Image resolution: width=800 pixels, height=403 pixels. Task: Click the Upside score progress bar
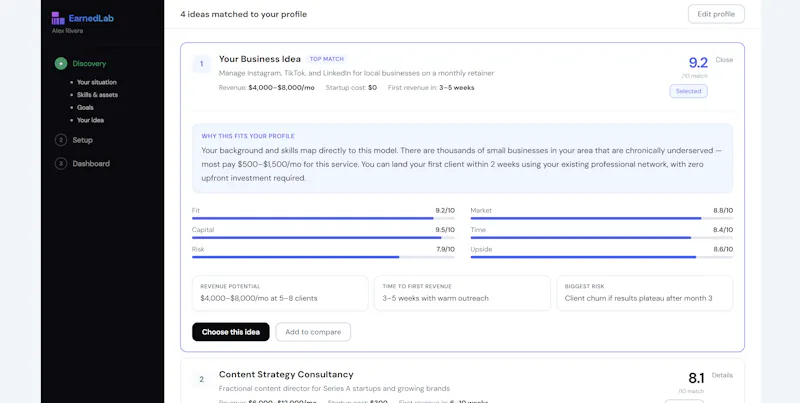(x=602, y=257)
